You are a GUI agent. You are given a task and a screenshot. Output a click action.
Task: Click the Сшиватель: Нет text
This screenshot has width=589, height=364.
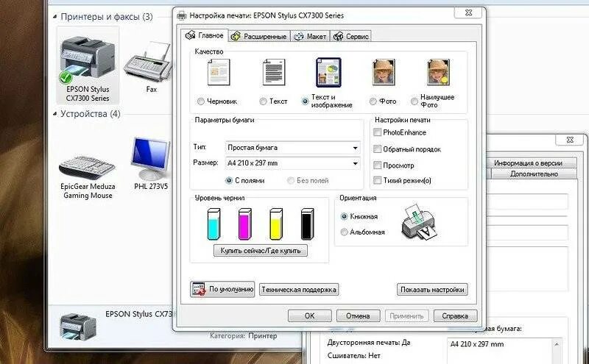(353, 355)
